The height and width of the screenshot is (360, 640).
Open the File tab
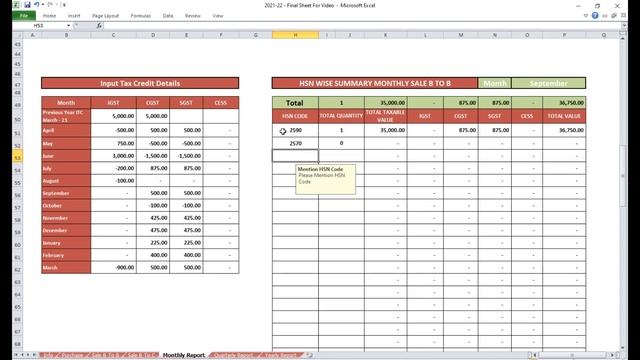coord(24,16)
